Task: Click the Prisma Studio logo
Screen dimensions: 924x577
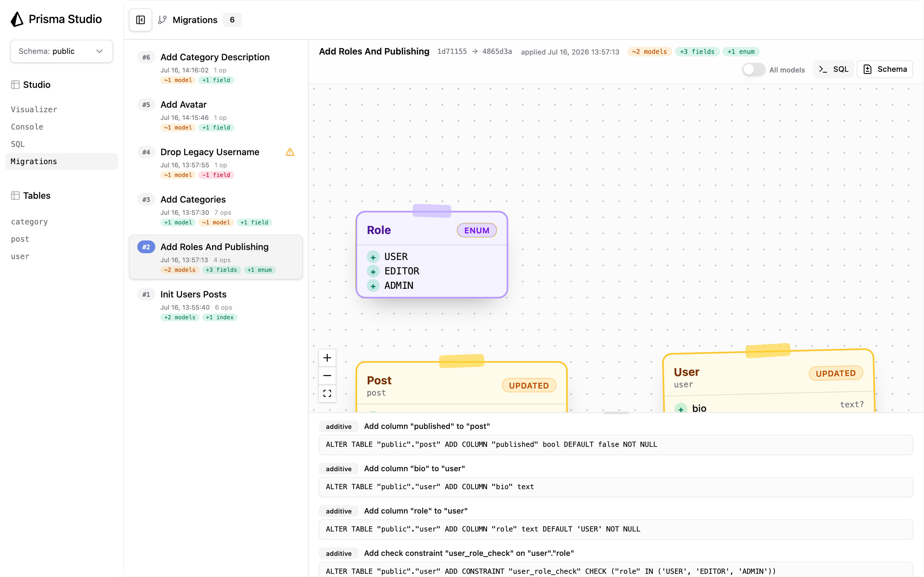Action: 17,19
